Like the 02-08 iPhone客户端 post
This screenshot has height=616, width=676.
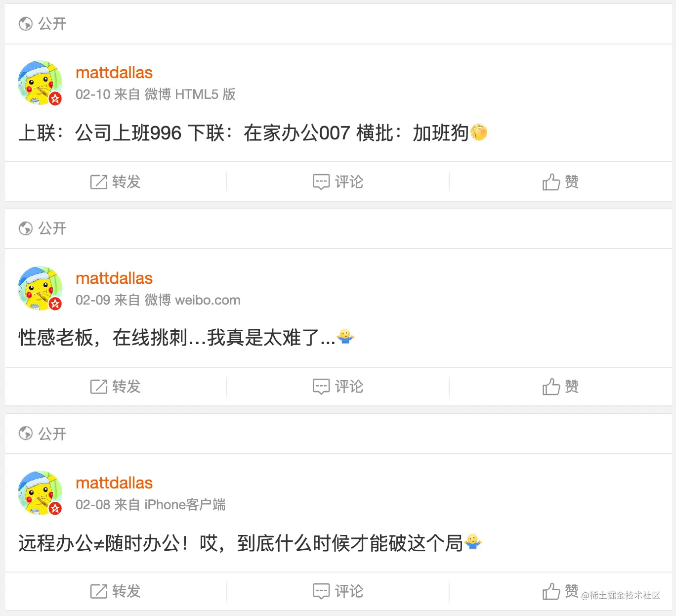click(560, 591)
